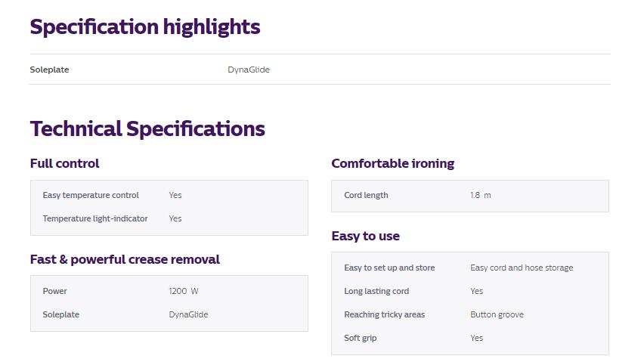The height and width of the screenshot is (362, 644).
Task: Click the Specification highlights heading
Action: (145, 27)
